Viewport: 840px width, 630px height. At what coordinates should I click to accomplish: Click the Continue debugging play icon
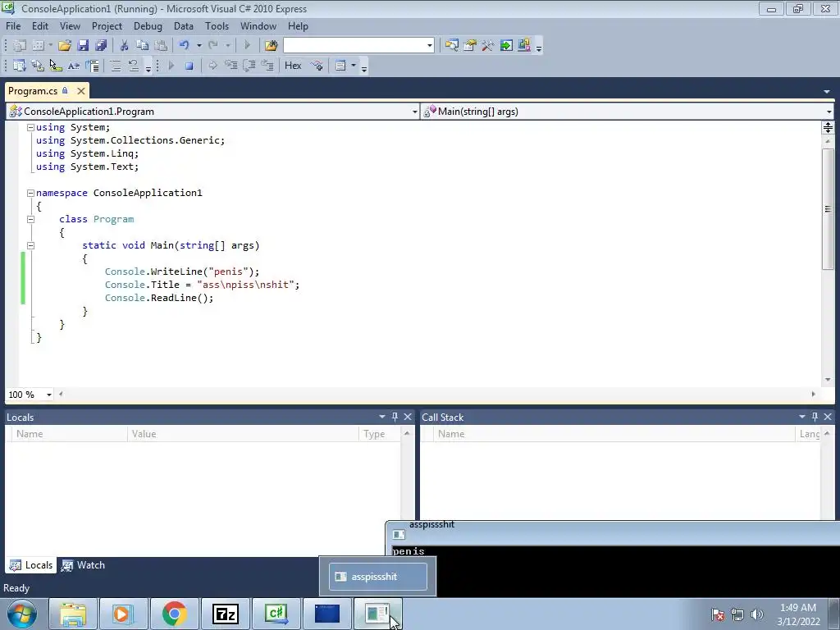(x=171, y=66)
